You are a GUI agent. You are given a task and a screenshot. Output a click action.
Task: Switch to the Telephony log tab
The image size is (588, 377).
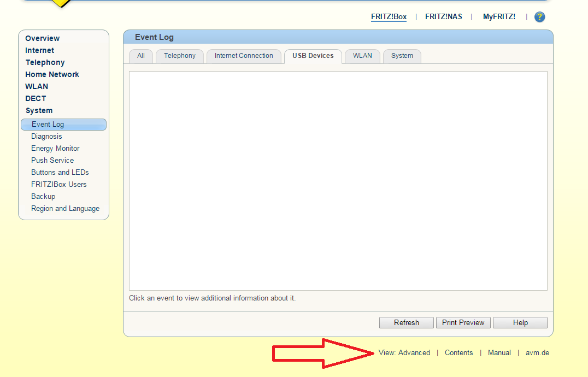click(179, 56)
